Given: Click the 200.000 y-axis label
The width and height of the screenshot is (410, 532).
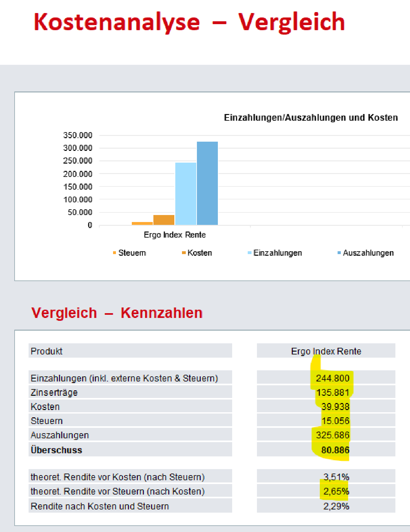Looking at the screenshot, I should 78,174.
